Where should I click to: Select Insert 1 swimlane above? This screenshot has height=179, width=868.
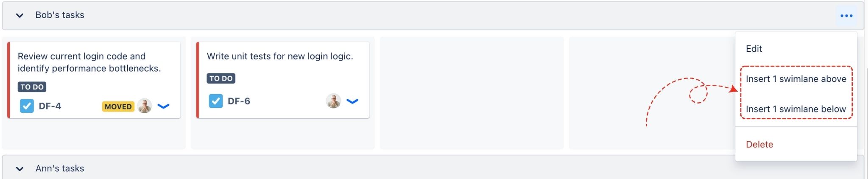796,79
